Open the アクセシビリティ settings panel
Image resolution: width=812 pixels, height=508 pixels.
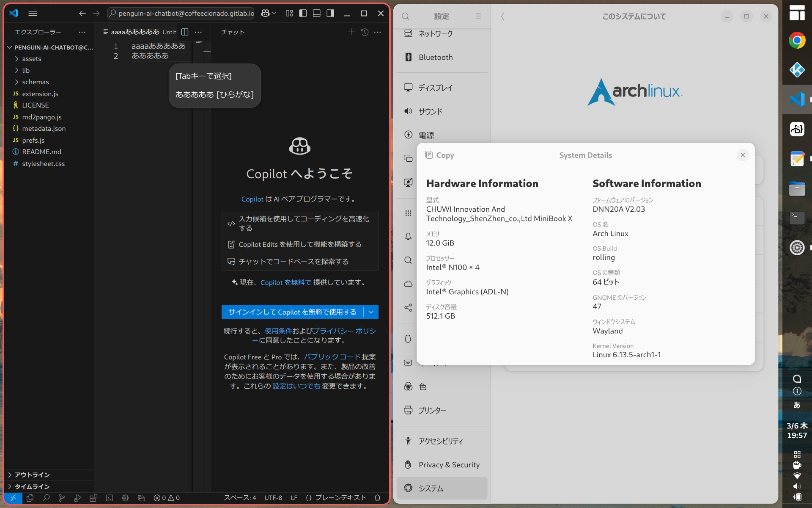tap(442, 441)
